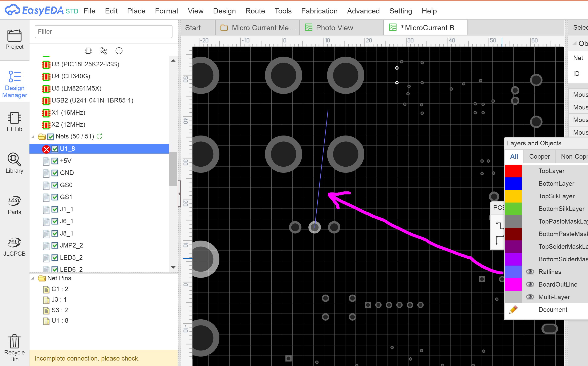
Task: Uncheck the GND net checkbox
Action: point(55,173)
